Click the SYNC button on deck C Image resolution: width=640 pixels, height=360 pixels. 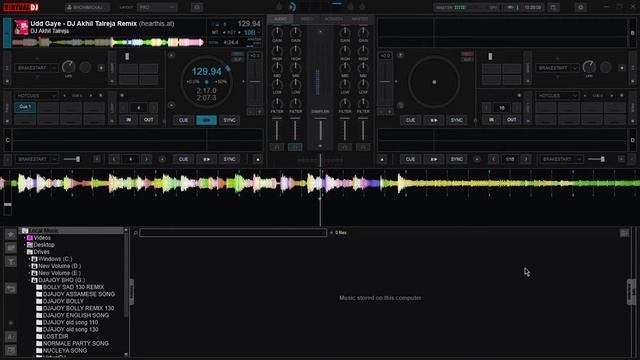point(229,159)
